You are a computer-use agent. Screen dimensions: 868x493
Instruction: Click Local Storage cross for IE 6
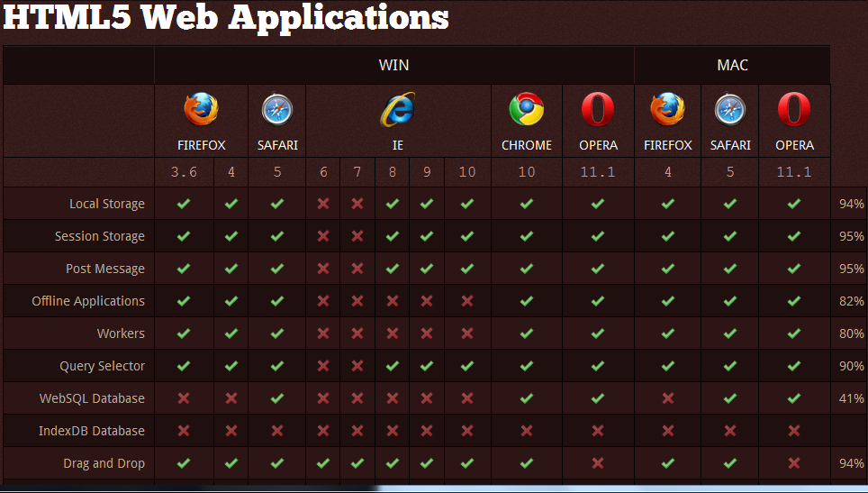[323, 204]
